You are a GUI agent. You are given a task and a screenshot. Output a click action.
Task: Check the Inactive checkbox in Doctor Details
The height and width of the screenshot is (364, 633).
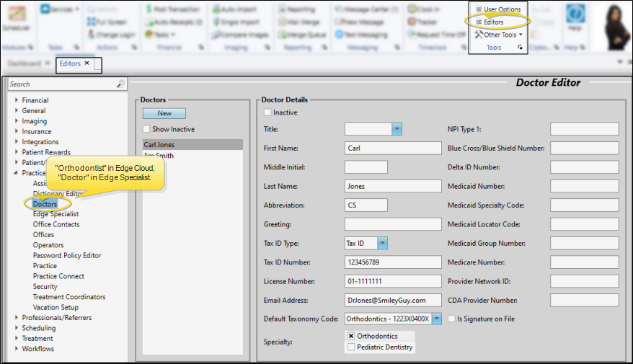268,112
